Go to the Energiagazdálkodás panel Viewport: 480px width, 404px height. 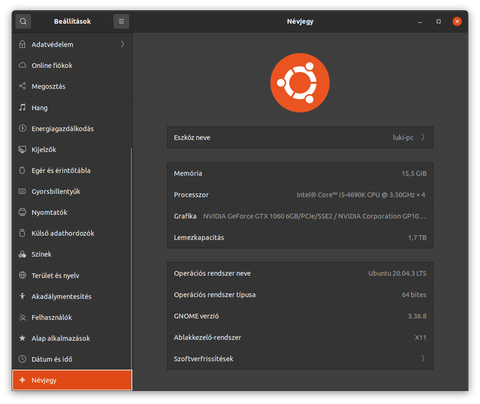[x=72, y=128]
